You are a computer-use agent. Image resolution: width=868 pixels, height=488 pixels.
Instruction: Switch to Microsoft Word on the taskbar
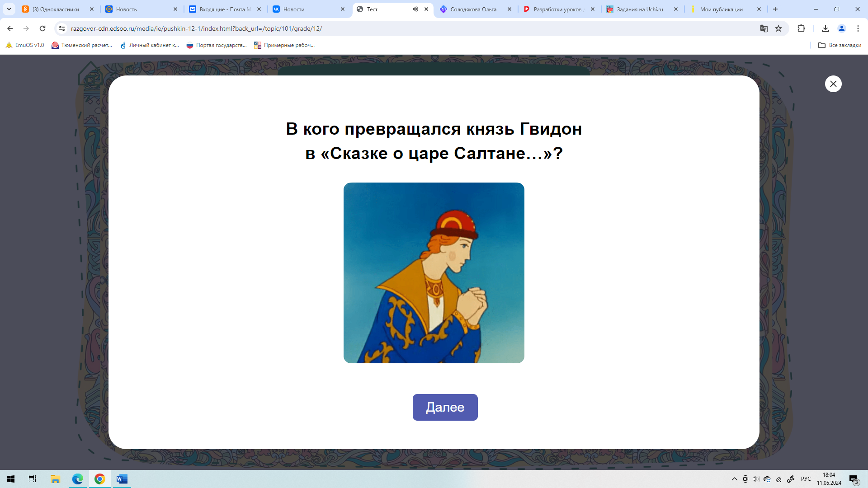(122, 479)
